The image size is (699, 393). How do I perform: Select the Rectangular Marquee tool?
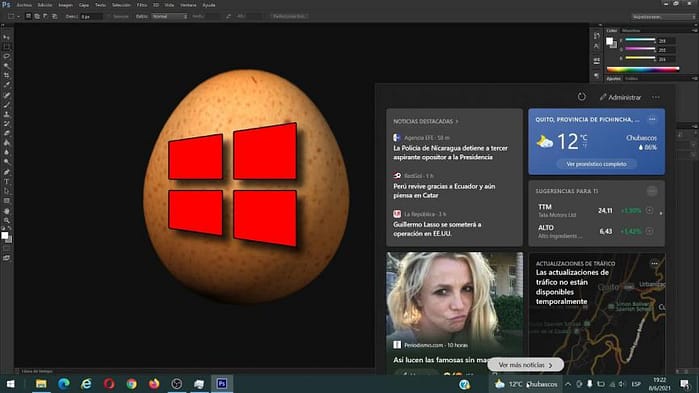coord(6,47)
